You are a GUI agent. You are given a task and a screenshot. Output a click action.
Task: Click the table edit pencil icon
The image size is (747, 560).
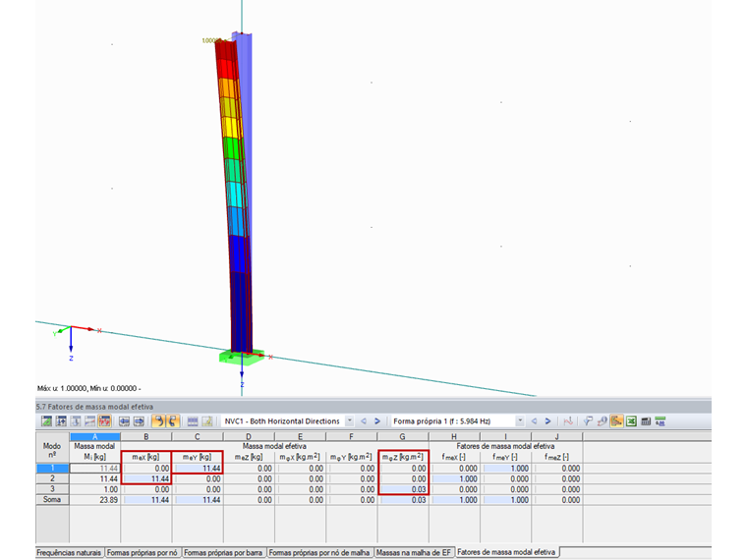(x=207, y=421)
